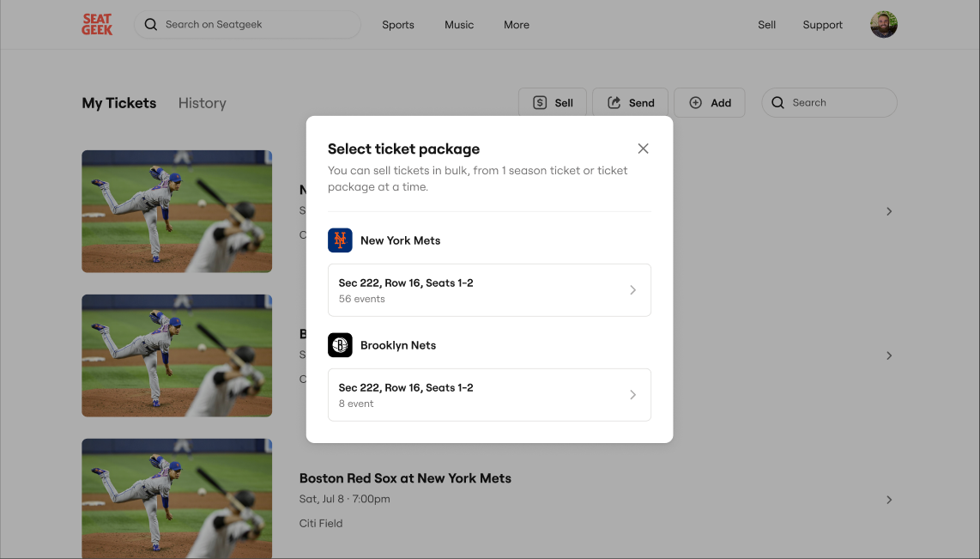Click the New York Mets team logo
This screenshot has height=559, width=980.
point(340,240)
